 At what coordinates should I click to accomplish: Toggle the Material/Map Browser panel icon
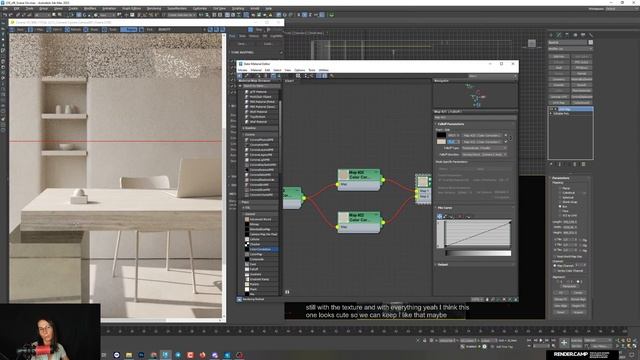click(319, 76)
